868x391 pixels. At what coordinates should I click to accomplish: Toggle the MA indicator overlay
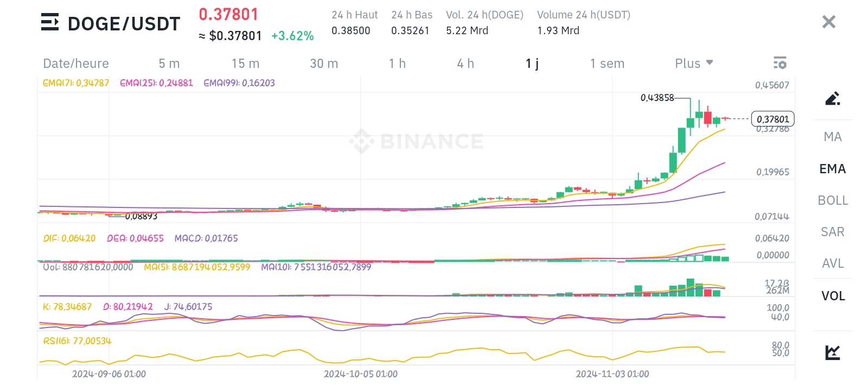click(x=832, y=137)
